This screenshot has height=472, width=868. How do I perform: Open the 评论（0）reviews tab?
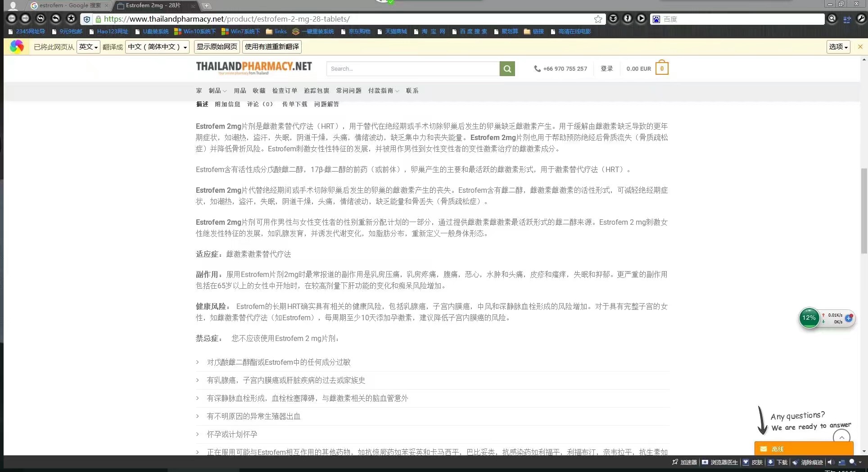click(x=261, y=104)
